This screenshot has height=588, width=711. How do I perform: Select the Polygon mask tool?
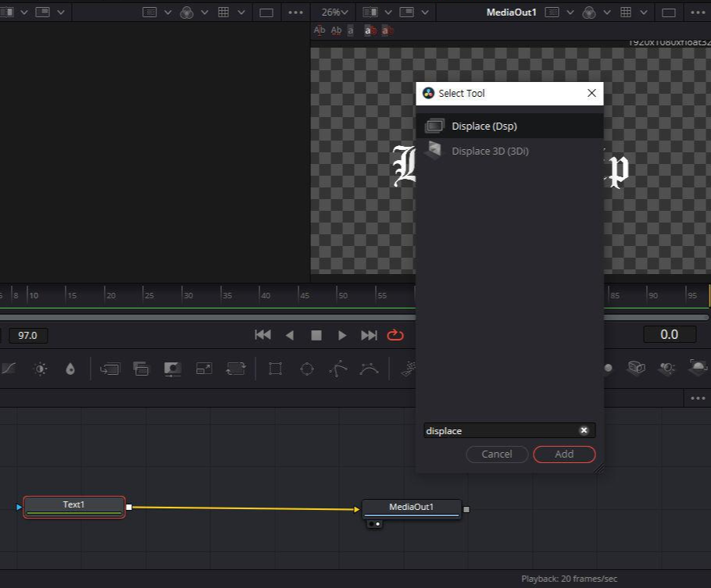coord(338,369)
